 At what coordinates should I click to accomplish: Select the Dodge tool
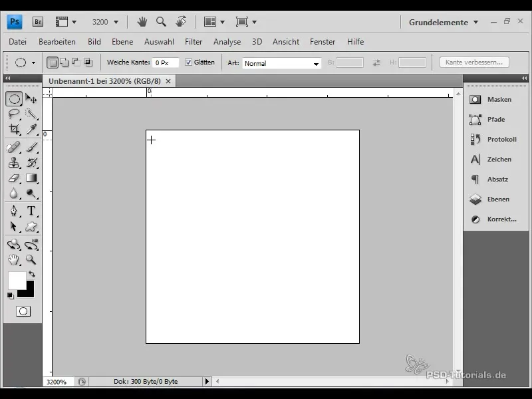(x=31, y=193)
